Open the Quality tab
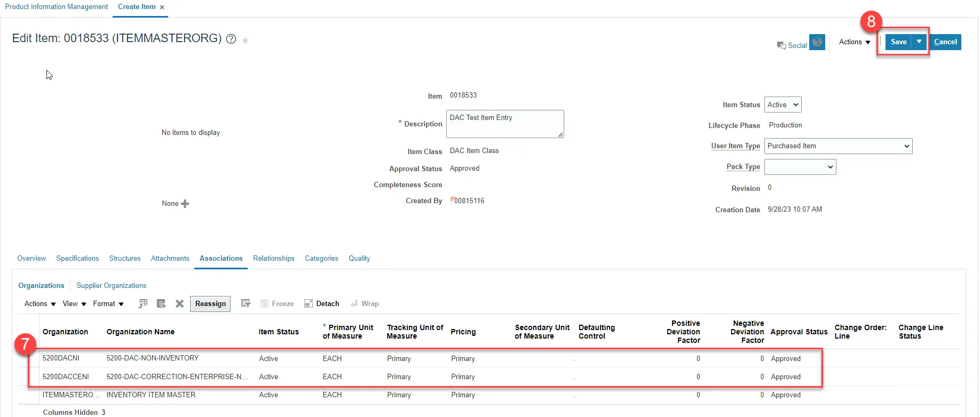Screen dimensions: 980x417 point(359,259)
